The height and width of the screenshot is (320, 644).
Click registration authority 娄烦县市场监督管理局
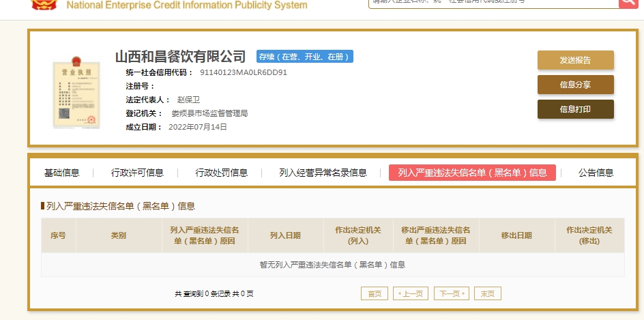(x=209, y=114)
